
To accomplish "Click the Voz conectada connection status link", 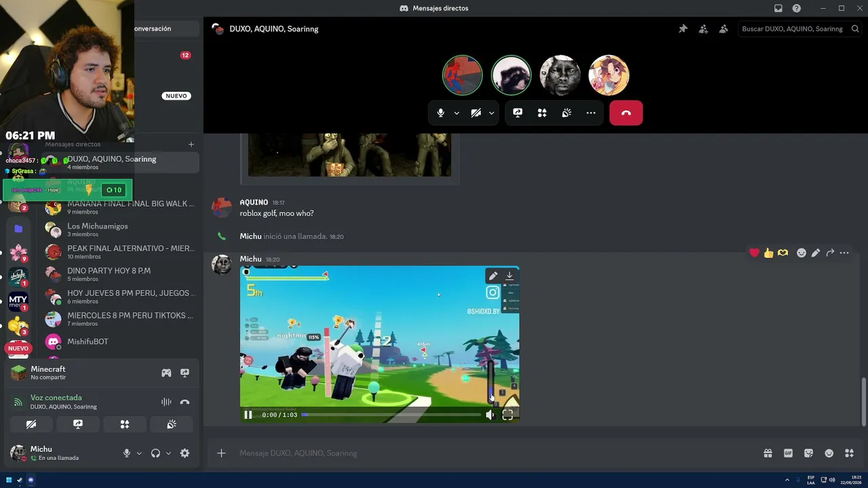I will [56, 398].
